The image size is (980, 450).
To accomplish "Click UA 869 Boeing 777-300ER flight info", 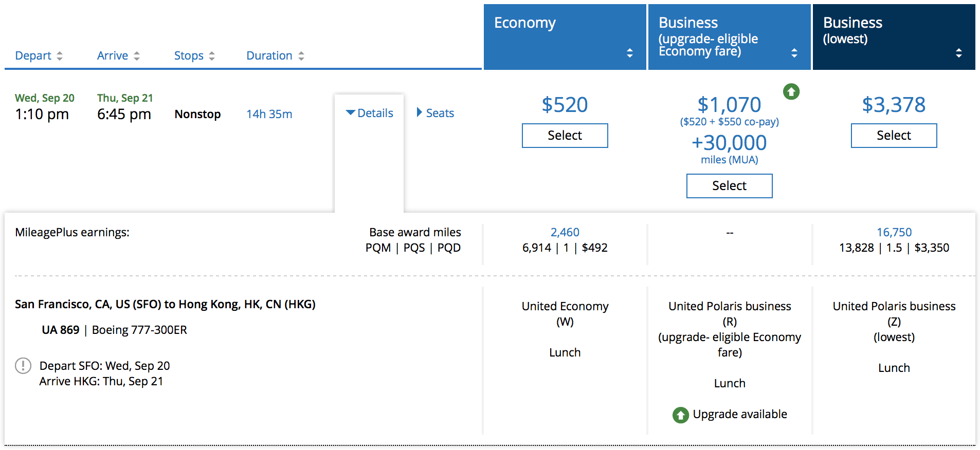I will click(x=114, y=330).
